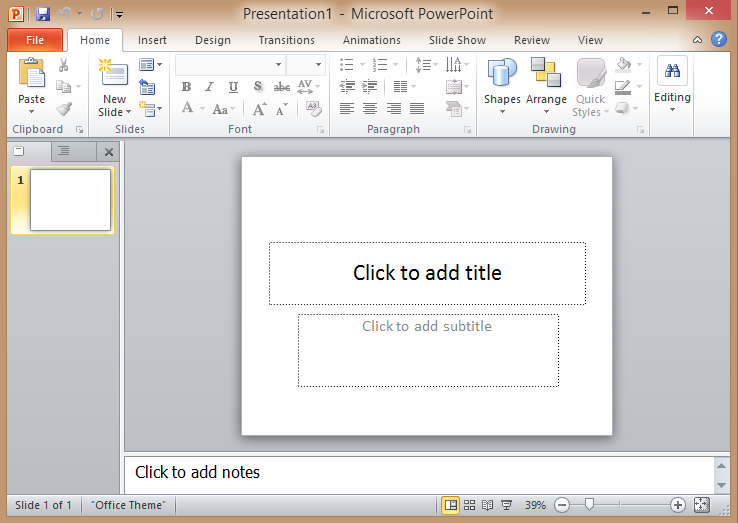Open Customize Quick Access Toolbar menu
This screenshot has width=738, height=523.
[119, 15]
